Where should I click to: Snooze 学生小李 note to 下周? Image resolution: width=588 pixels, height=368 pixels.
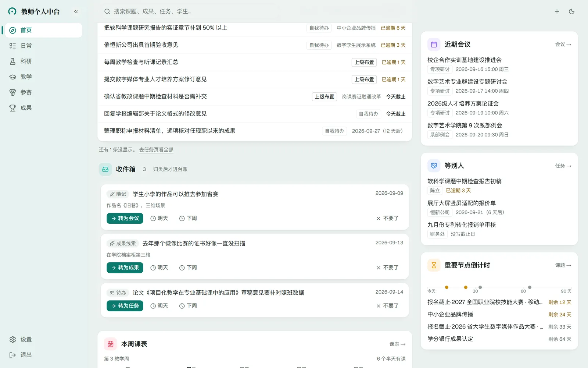pos(188,218)
